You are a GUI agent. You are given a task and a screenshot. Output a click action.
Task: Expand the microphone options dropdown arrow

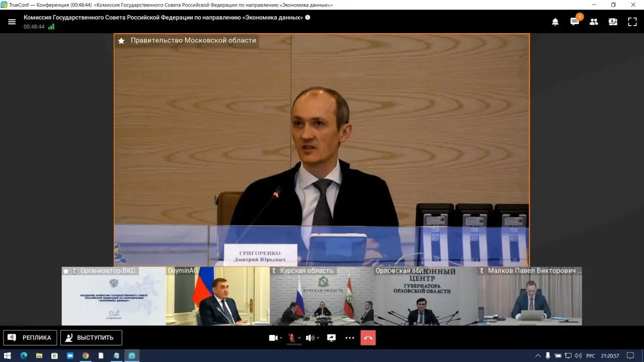pyautogui.click(x=299, y=338)
